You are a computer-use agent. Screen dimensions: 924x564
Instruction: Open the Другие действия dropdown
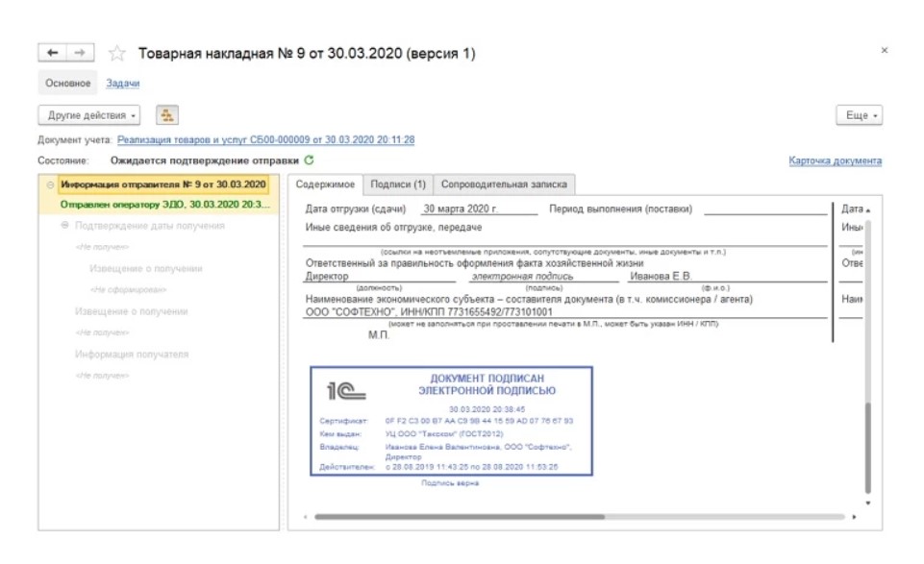[93, 115]
